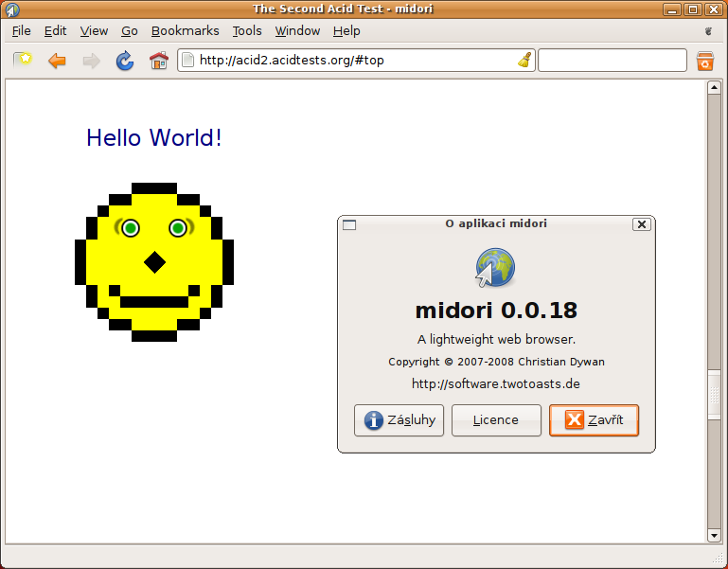Click the Hello World! text

(x=154, y=138)
